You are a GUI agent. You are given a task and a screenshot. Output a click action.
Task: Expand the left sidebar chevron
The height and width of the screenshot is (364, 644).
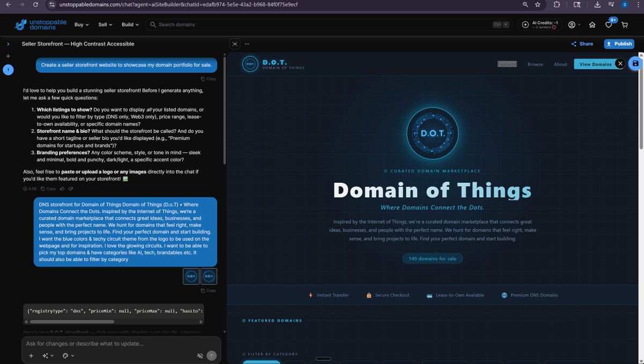(x=8, y=44)
